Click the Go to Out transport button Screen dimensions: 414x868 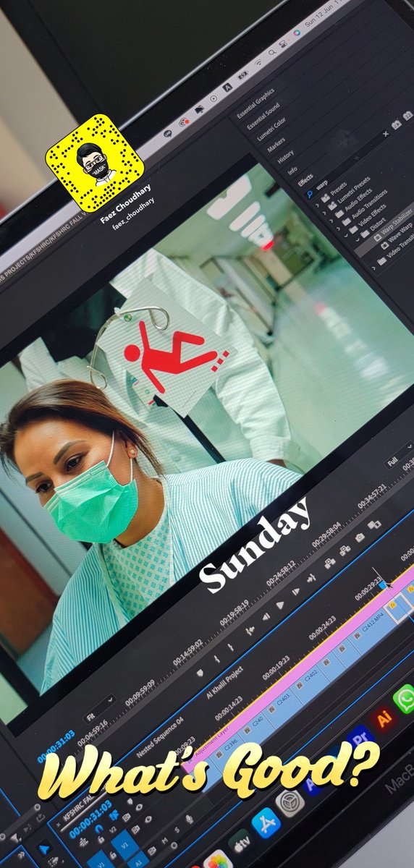311,579
